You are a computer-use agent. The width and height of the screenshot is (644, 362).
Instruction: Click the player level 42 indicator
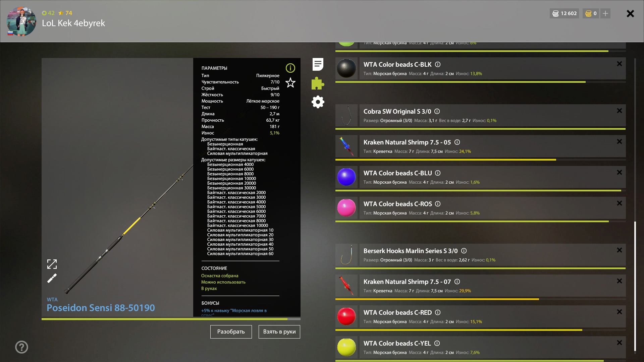point(48,13)
